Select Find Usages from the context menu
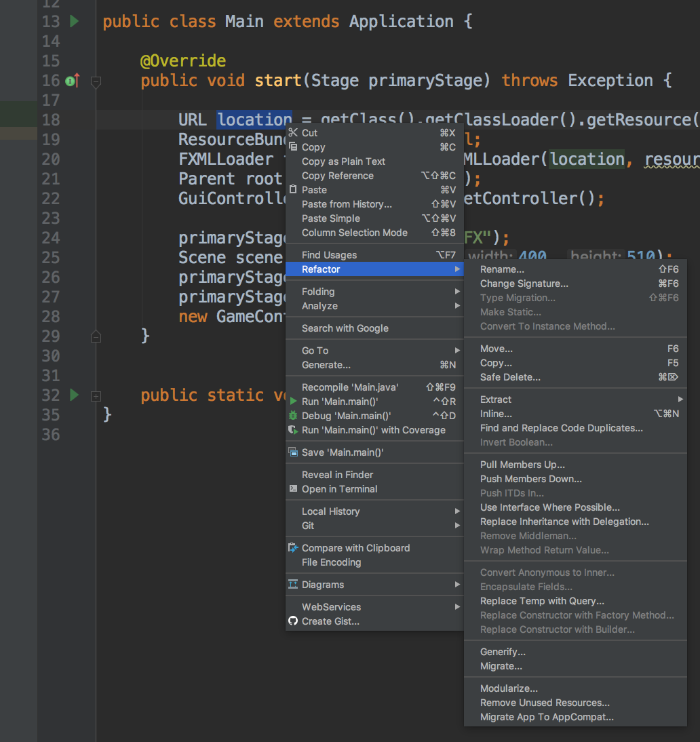 374,254
